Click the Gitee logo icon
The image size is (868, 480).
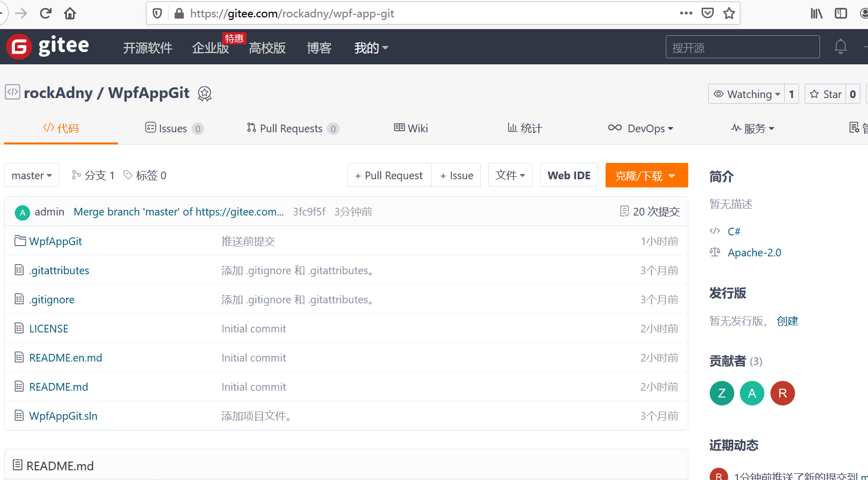(x=19, y=47)
